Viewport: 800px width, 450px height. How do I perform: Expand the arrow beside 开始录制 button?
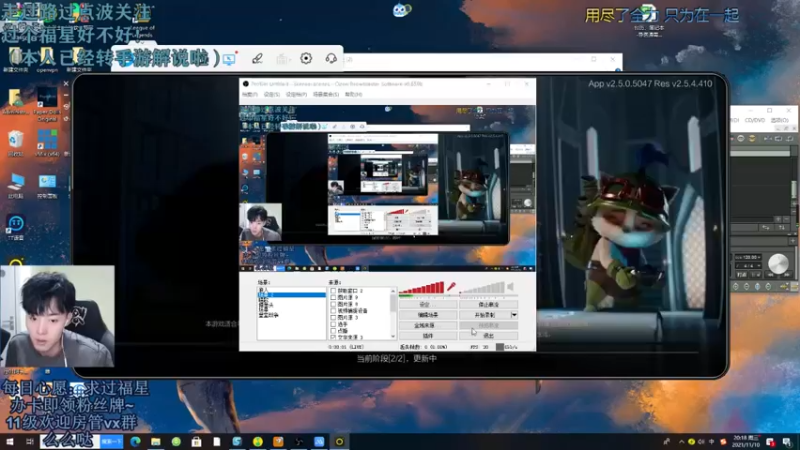tap(514, 315)
